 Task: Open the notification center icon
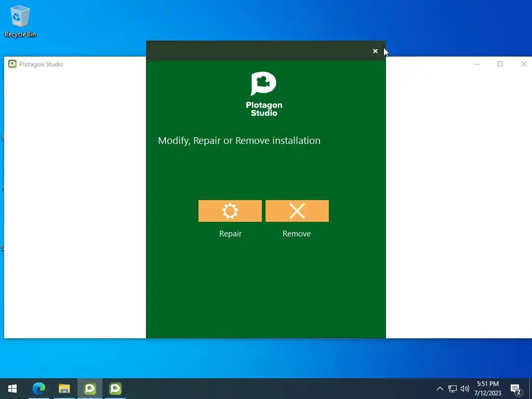(516, 389)
